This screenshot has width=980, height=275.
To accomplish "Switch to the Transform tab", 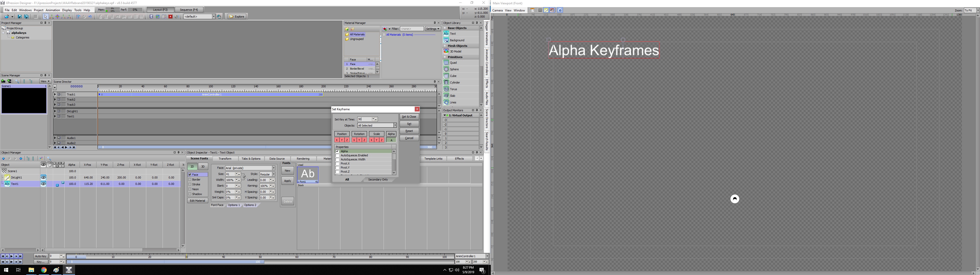I will click(225, 158).
